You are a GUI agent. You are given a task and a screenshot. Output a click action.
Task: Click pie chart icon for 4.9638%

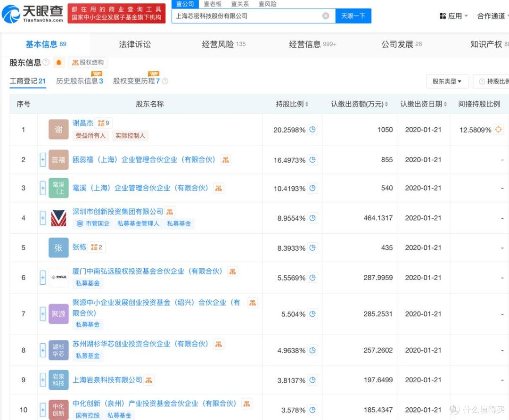coord(312,350)
